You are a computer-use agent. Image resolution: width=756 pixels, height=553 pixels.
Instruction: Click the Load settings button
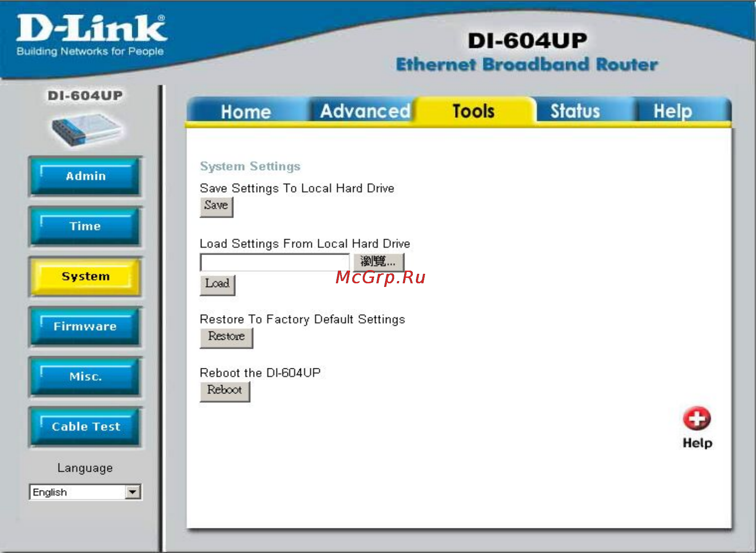[x=217, y=285]
